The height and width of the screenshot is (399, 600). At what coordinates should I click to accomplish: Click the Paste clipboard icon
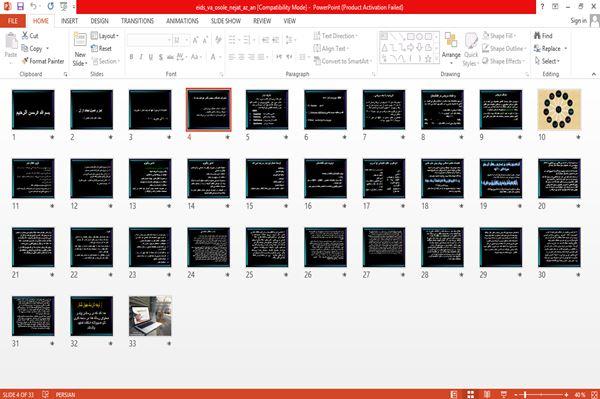[x=11, y=41]
